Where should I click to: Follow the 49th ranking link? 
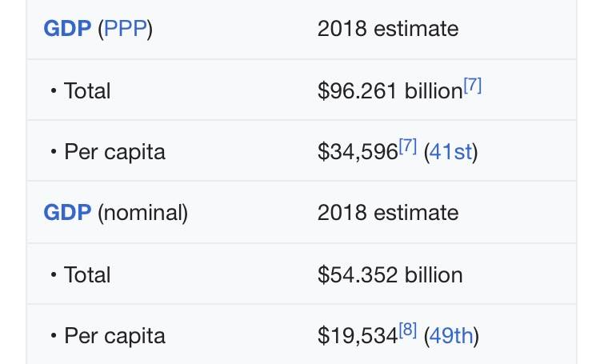pos(451,334)
